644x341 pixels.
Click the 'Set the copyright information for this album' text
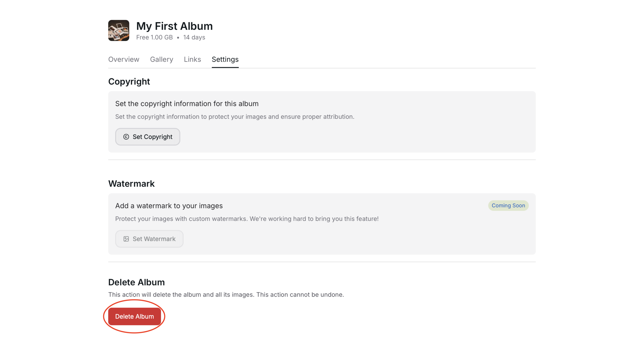click(x=187, y=104)
